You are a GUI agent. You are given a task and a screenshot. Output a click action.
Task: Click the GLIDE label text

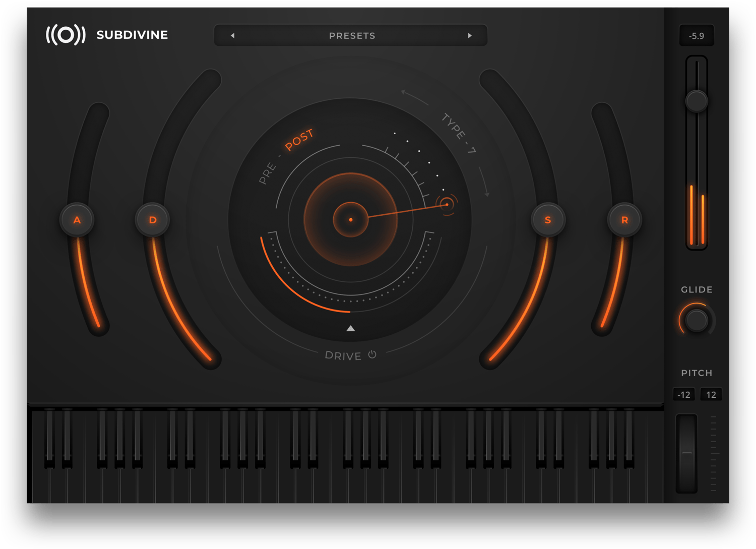697,290
